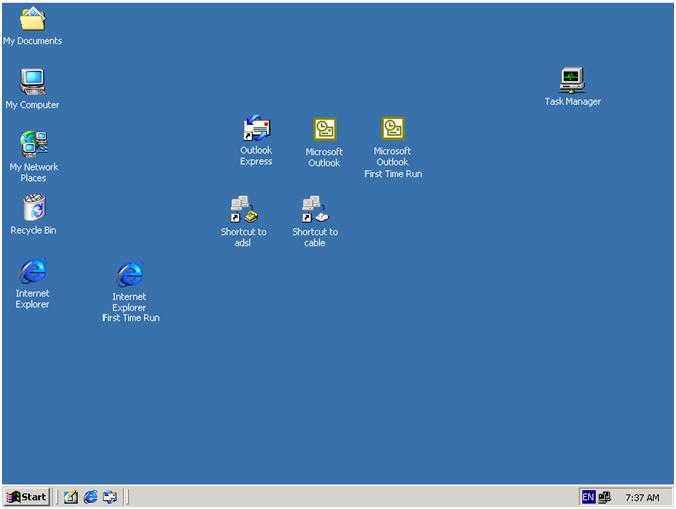Click the Outlook Express desktop icon

256,129
